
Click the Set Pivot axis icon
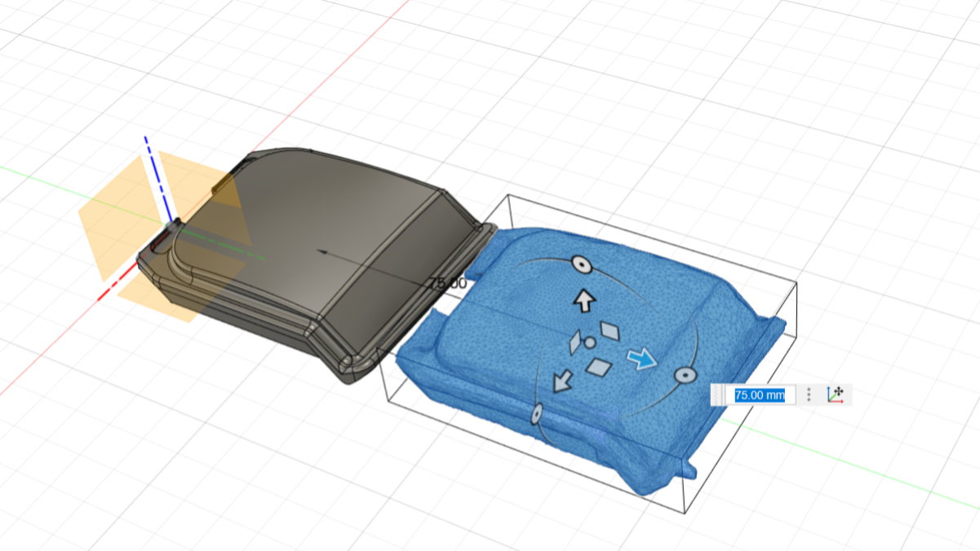click(x=836, y=394)
